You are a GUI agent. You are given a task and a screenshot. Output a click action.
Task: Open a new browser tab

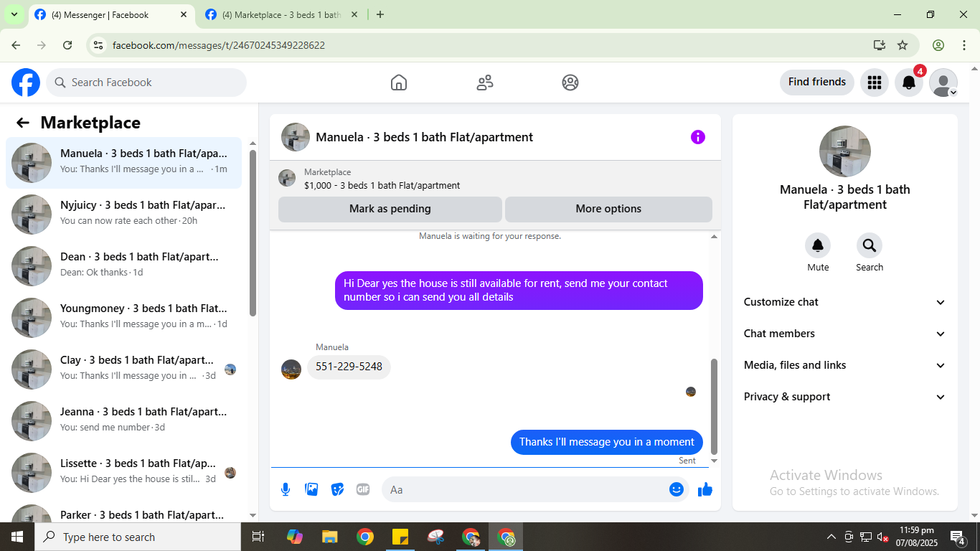(x=380, y=14)
